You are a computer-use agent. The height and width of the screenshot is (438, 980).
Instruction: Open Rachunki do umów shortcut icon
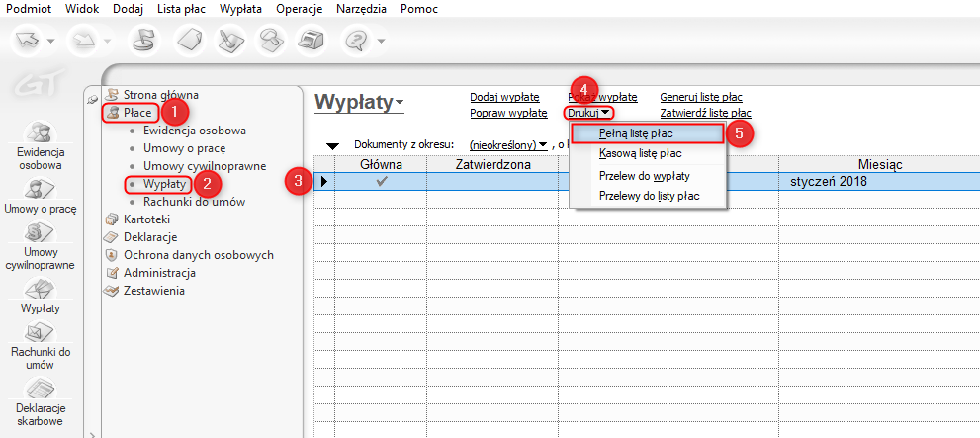[40, 332]
